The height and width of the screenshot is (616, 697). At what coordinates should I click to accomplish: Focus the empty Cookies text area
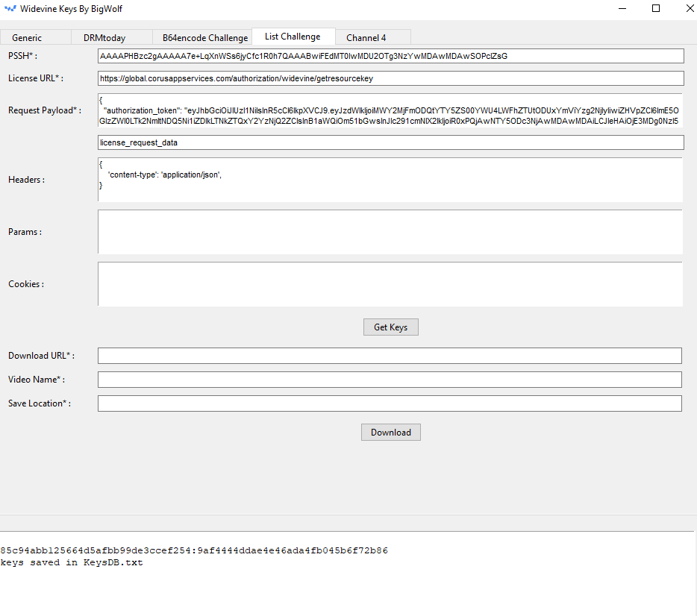(390, 284)
